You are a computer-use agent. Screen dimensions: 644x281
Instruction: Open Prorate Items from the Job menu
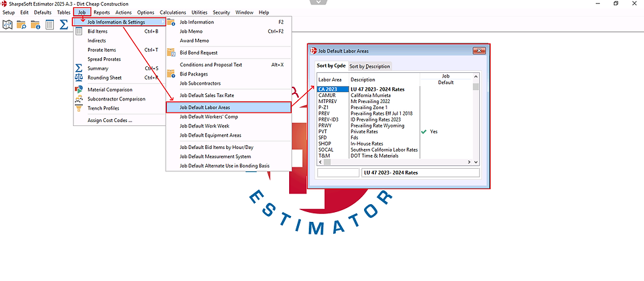[x=119, y=50]
